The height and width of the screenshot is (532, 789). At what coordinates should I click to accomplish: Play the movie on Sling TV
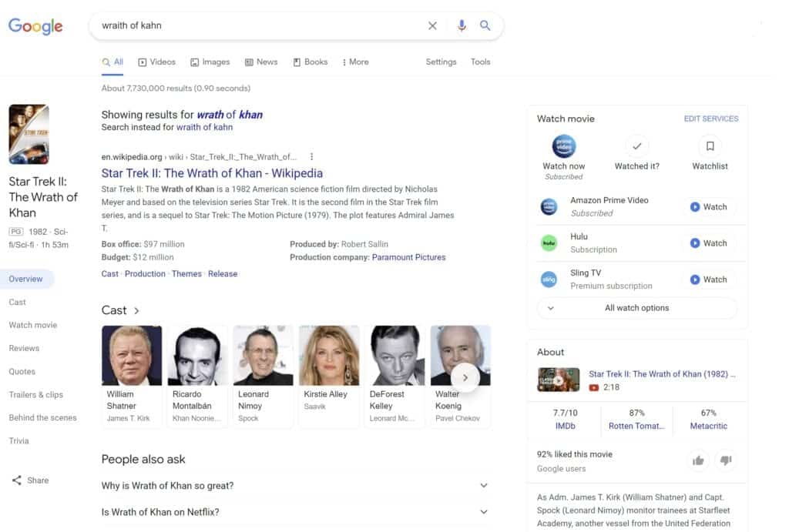coord(709,279)
